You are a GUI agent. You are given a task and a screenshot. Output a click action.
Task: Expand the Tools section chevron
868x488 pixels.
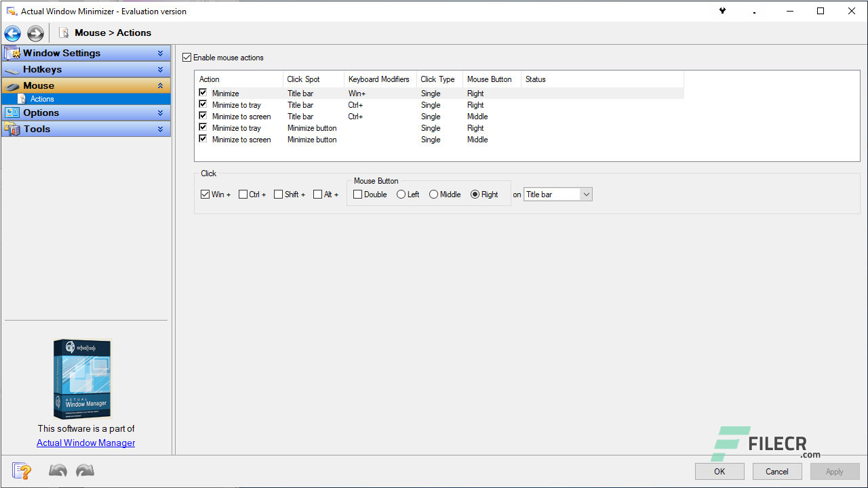point(161,129)
